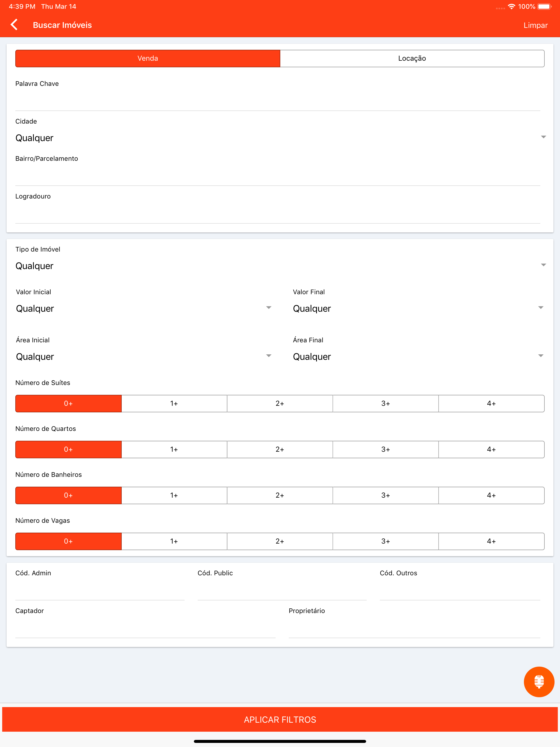Screen dimensions: 560x747
Task: Open the Cidade dropdown
Action: coord(280,138)
